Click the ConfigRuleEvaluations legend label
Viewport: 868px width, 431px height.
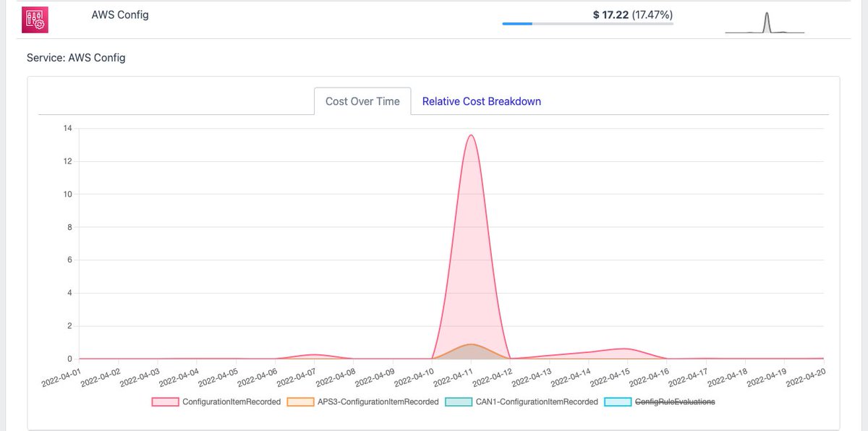click(x=674, y=401)
